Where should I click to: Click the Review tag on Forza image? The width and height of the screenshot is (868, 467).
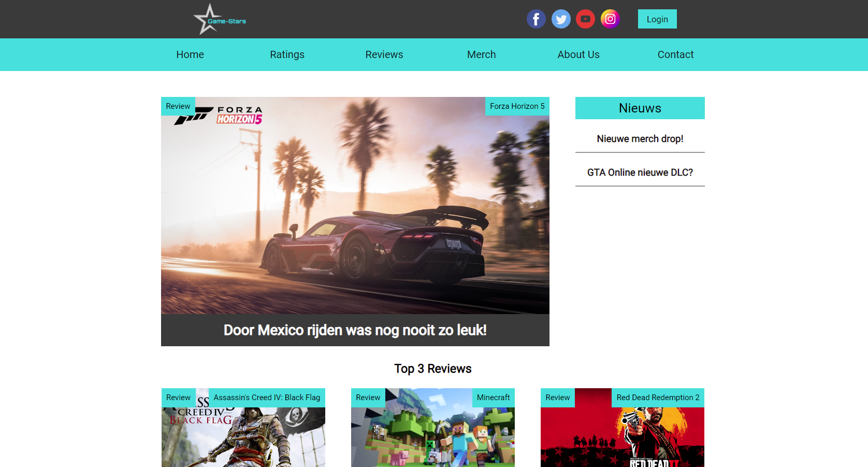pos(178,106)
